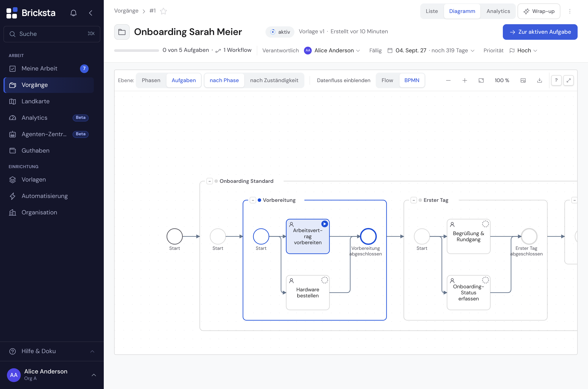Open diagram help with the question mark
Screen dimensions: 588x389
click(556, 80)
